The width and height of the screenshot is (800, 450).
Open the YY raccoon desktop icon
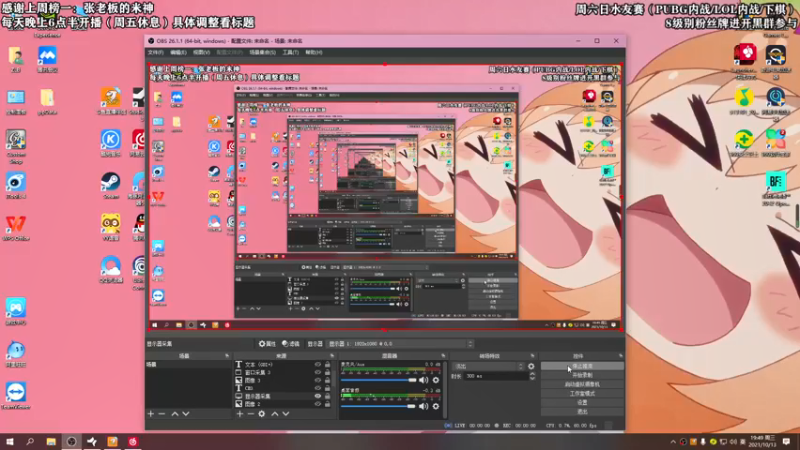(110, 228)
